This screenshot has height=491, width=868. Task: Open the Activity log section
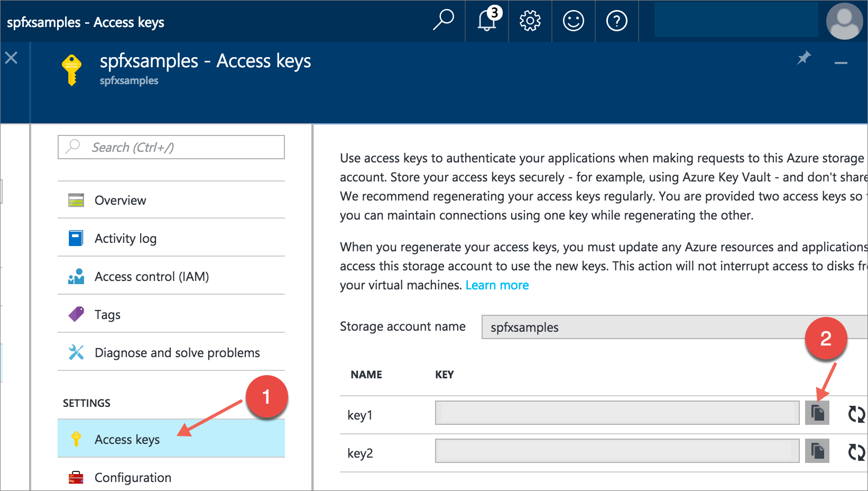click(x=125, y=238)
